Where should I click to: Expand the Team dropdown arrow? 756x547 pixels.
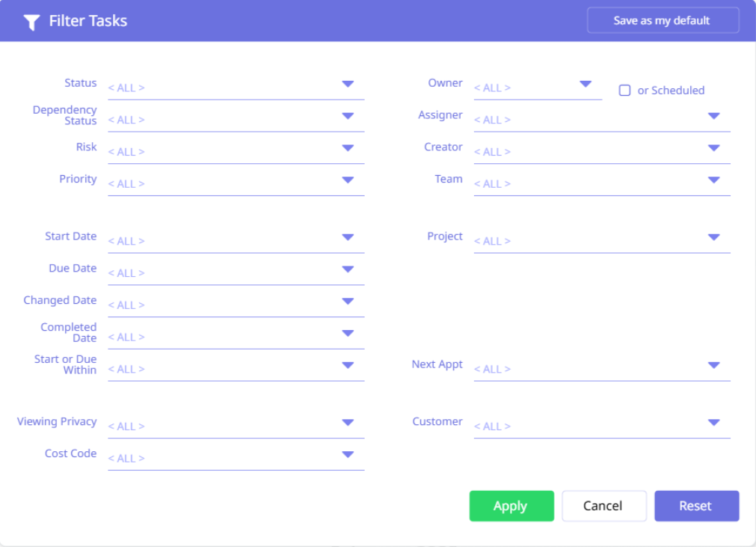coord(713,180)
